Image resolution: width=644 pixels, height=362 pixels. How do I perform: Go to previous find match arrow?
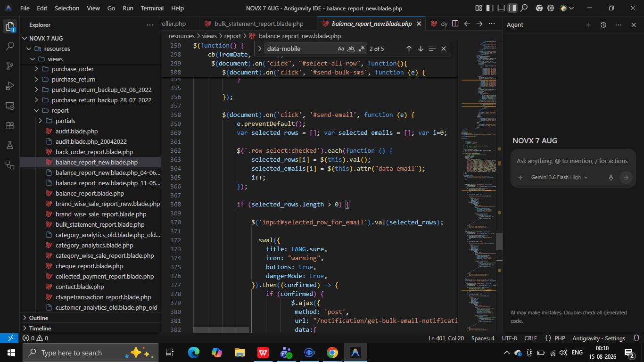pos(409,49)
